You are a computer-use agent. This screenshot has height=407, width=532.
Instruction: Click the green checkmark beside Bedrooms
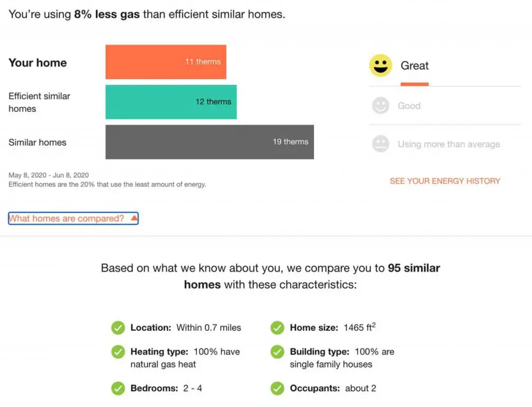tap(118, 388)
